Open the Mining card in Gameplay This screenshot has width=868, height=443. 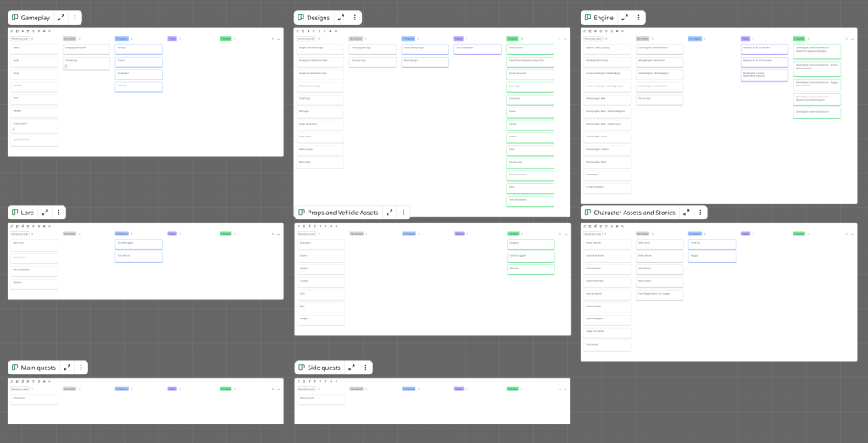coord(138,49)
